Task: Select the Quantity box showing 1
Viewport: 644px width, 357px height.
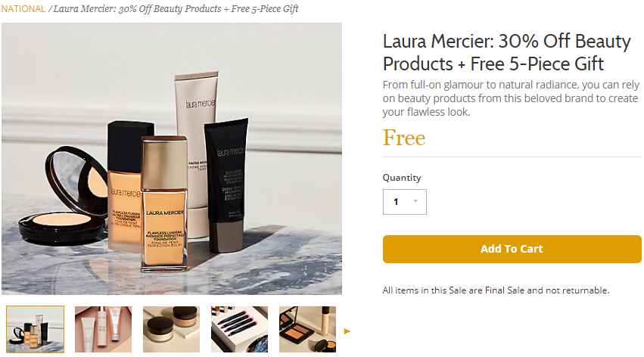Action: [405, 201]
